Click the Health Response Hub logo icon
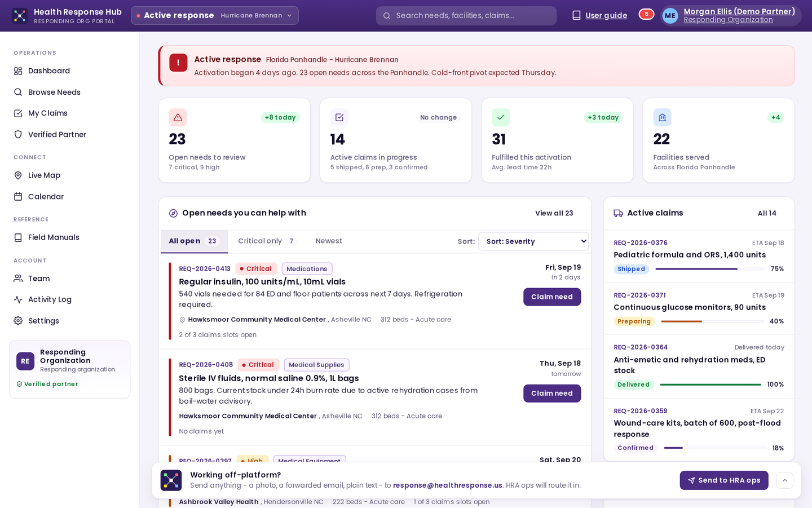Screen dimensions: 812x508 coord(20,16)
